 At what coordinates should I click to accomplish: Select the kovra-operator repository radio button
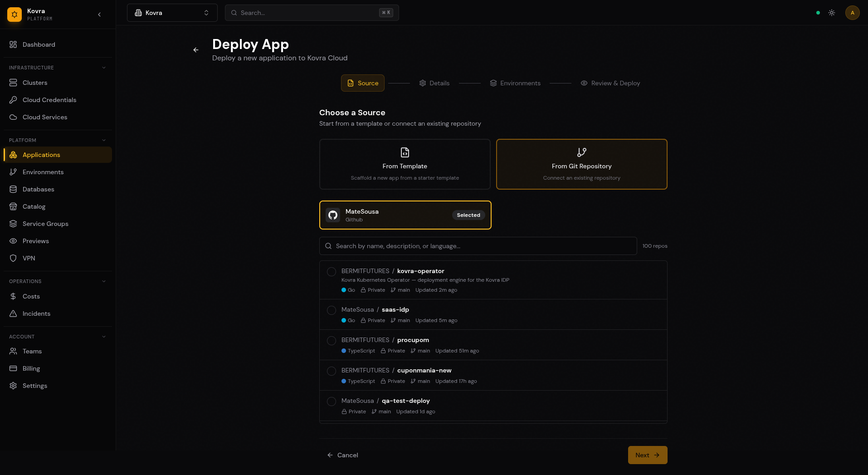332,272
